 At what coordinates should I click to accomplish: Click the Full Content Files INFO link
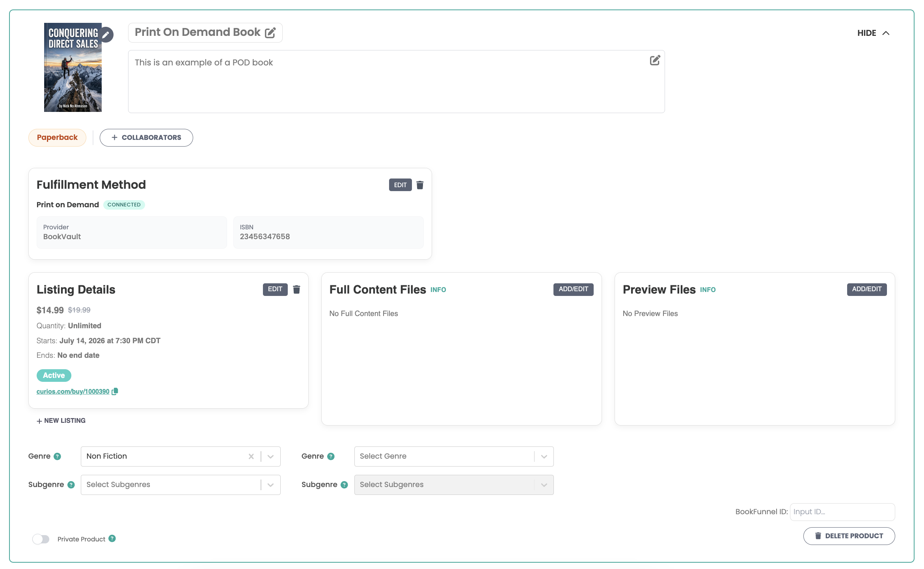(438, 290)
